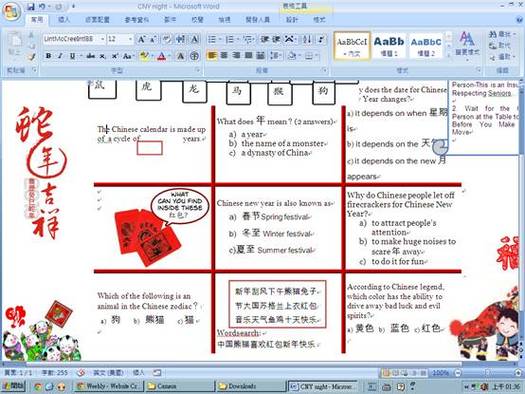
Task: Click the character border A icon
Action: pyautogui.click(x=195, y=40)
